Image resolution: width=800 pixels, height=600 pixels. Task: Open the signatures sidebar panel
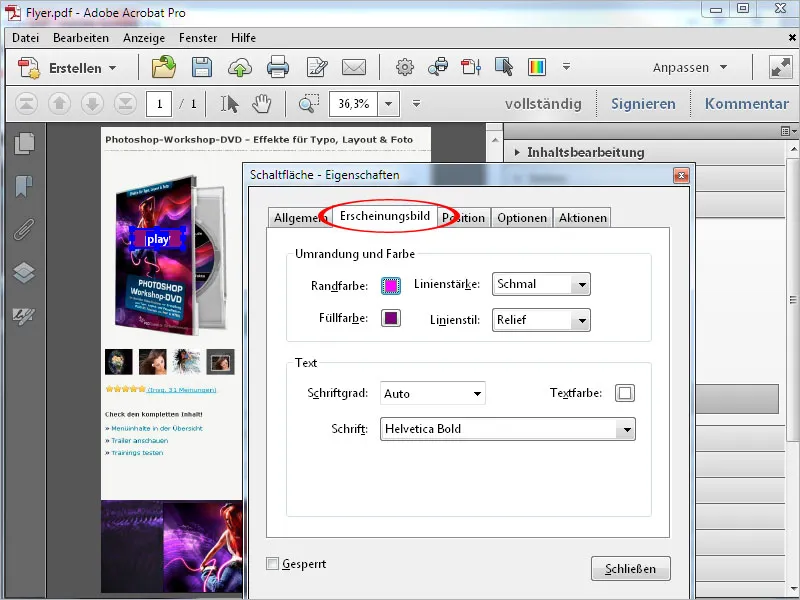click(24, 316)
